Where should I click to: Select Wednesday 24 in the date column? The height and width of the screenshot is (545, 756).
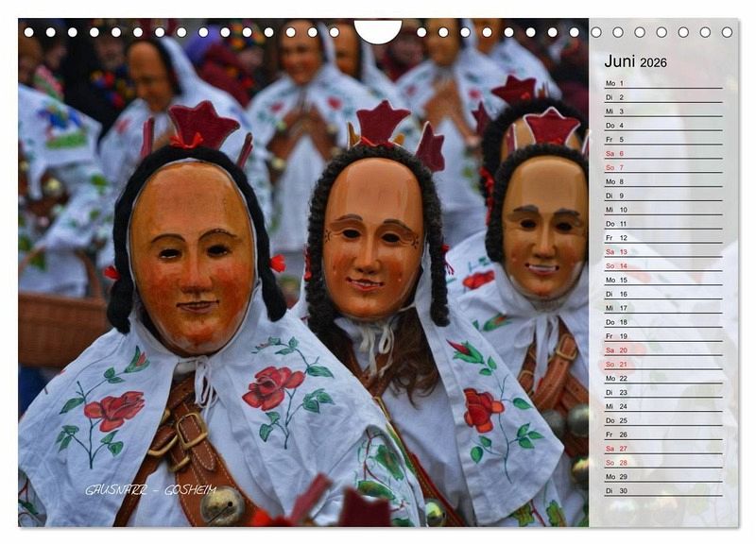[661, 406]
